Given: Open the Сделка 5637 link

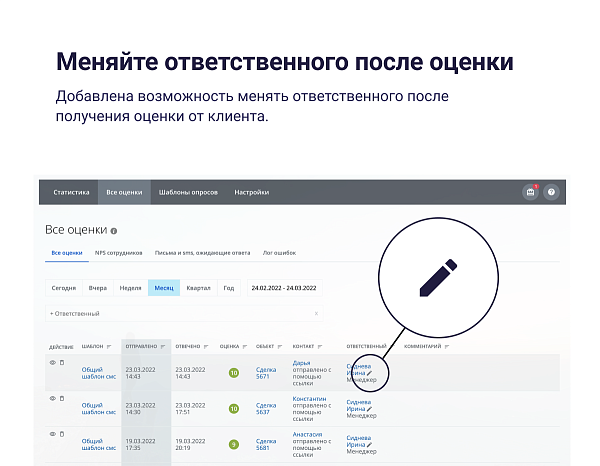Looking at the screenshot, I should click(266, 409).
